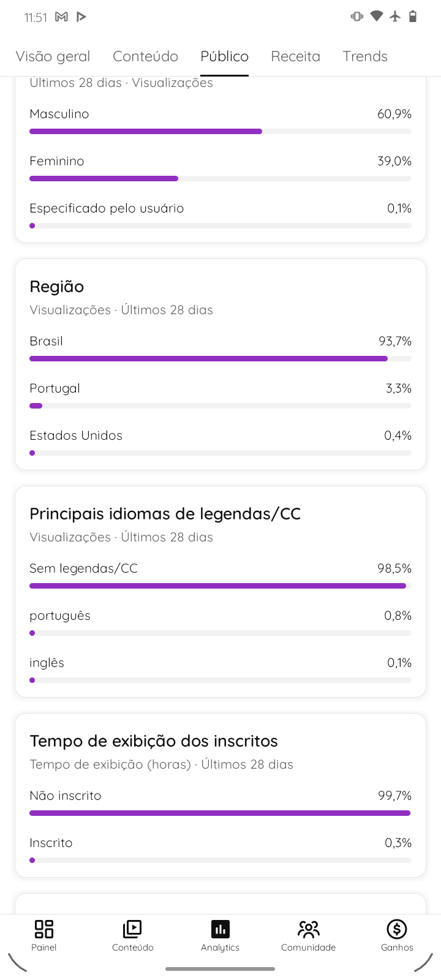
Task: Tap the Portugal region row
Action: pos(221,396)
